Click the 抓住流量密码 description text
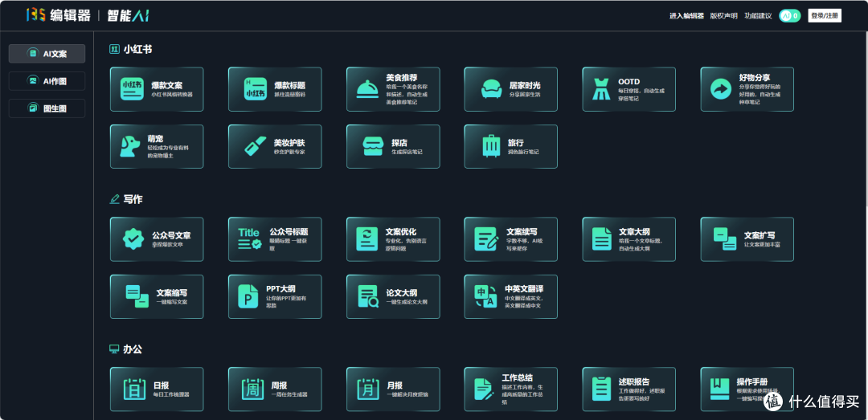 (289, 95)
